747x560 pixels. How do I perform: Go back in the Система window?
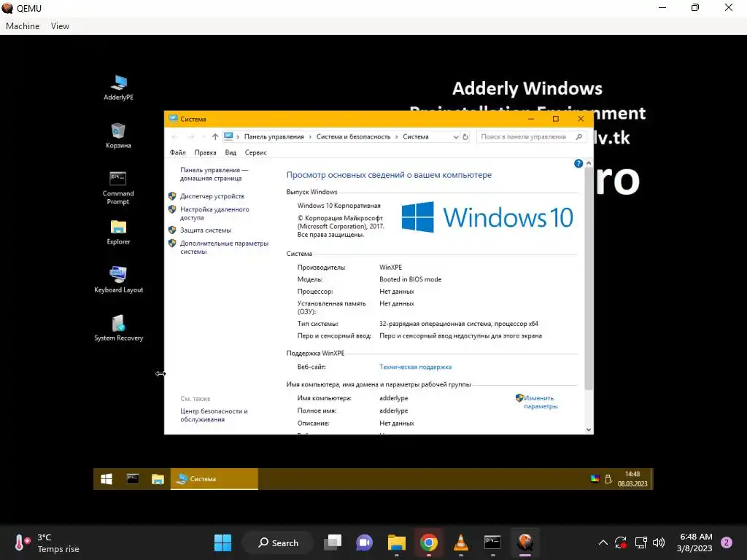point(175,136)
